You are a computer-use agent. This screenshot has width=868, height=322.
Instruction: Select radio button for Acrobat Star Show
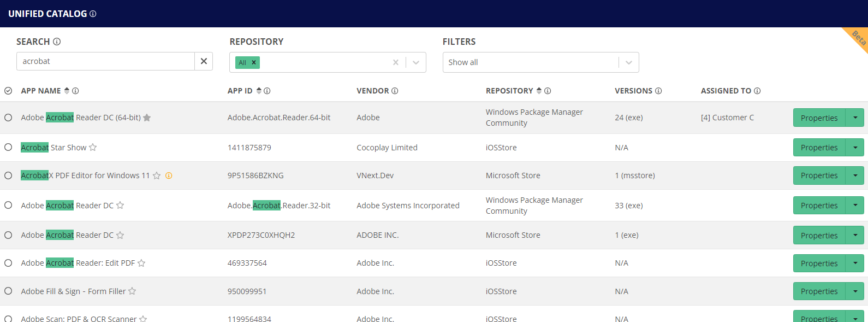pos(8,148)
